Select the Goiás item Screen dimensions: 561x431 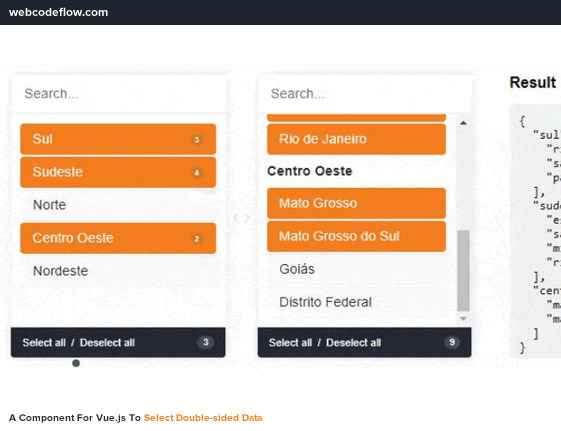pyautogui.click(x=356, y=269)
